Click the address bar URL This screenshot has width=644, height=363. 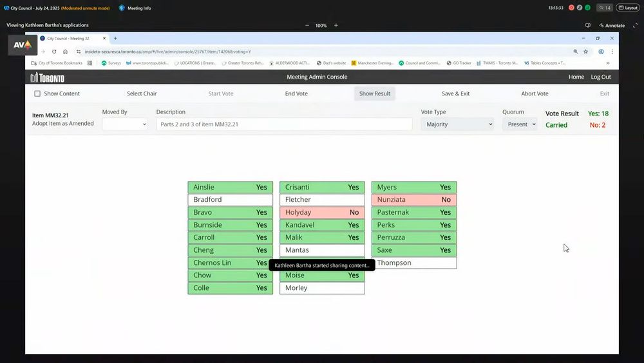tap(167, 52)
